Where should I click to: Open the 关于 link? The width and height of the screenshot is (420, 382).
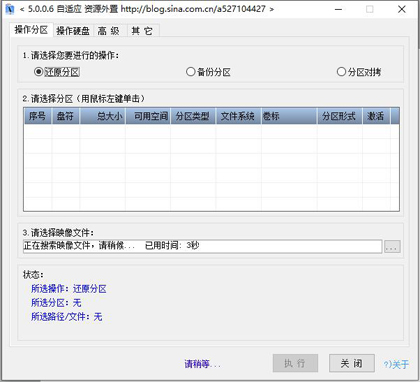coord(396,364)
